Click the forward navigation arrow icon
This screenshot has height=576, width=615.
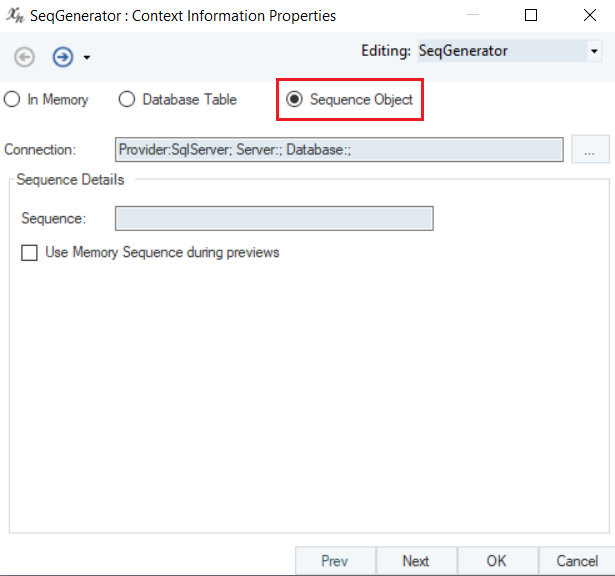click(62, 57)
